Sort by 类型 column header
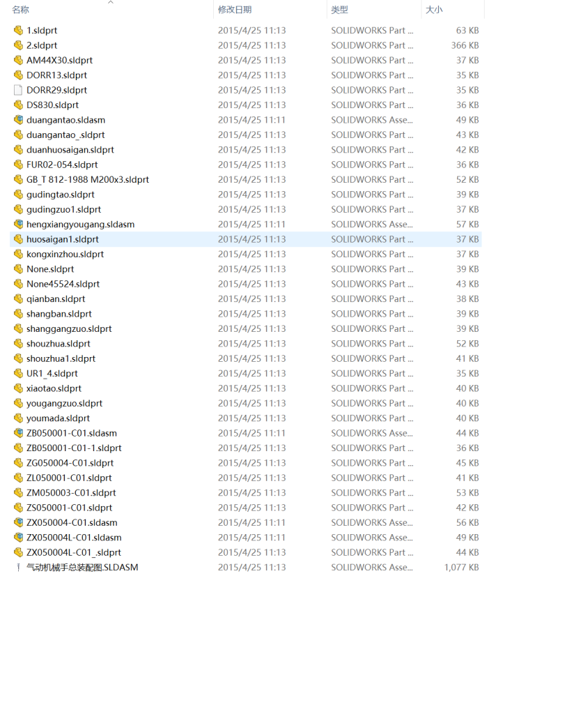This screenshot has height=714, width=588. coord(339,10)
